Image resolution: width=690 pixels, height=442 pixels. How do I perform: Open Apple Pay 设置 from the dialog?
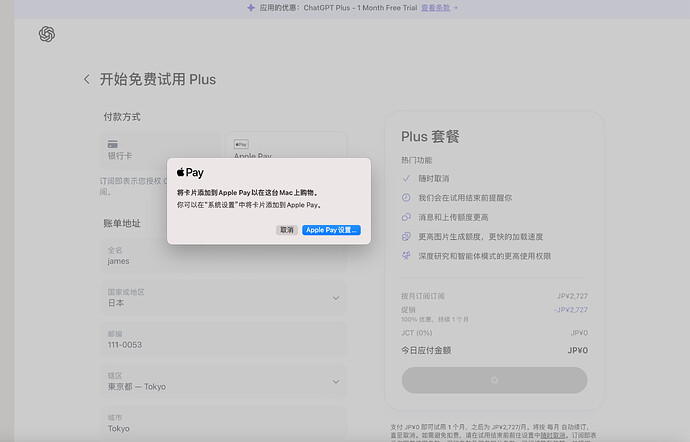coord(331,230)
